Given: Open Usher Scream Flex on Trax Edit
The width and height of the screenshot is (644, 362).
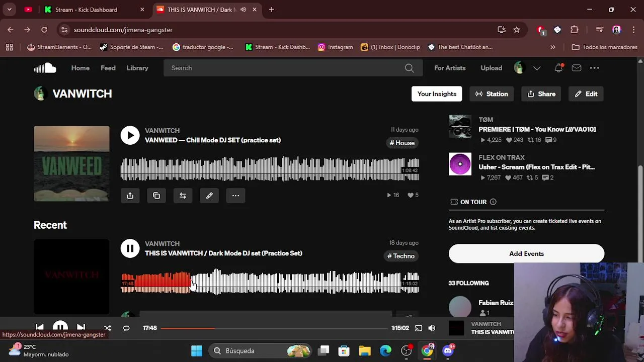Looking at the screenshot, I should tap(536, 167).
